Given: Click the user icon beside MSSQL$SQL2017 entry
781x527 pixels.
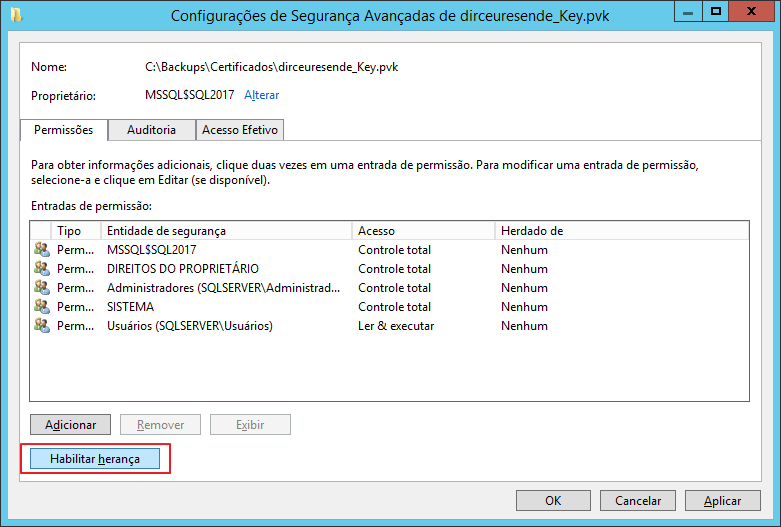Looking at the screenshot, I should pos(41,250).
